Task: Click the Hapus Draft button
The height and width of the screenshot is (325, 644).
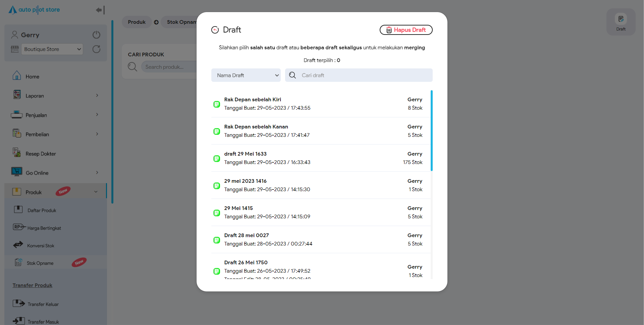Action: [x=406, y=30]
